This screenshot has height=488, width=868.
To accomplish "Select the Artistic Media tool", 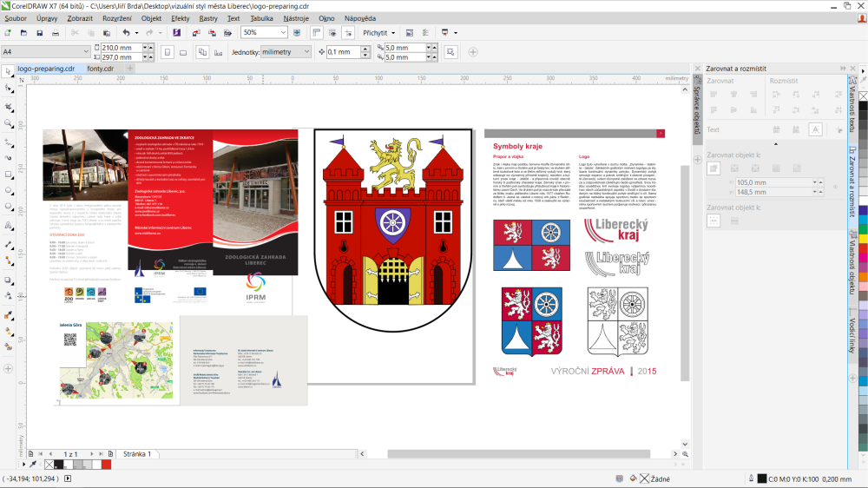I will [9, 158].
